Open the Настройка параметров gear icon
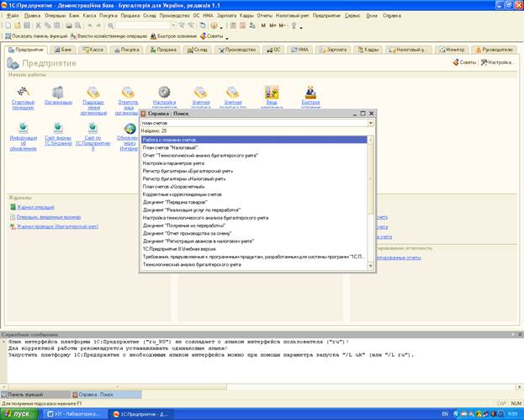Image resolution: width=524 pixels, height=420 pixels. (164, 92)
